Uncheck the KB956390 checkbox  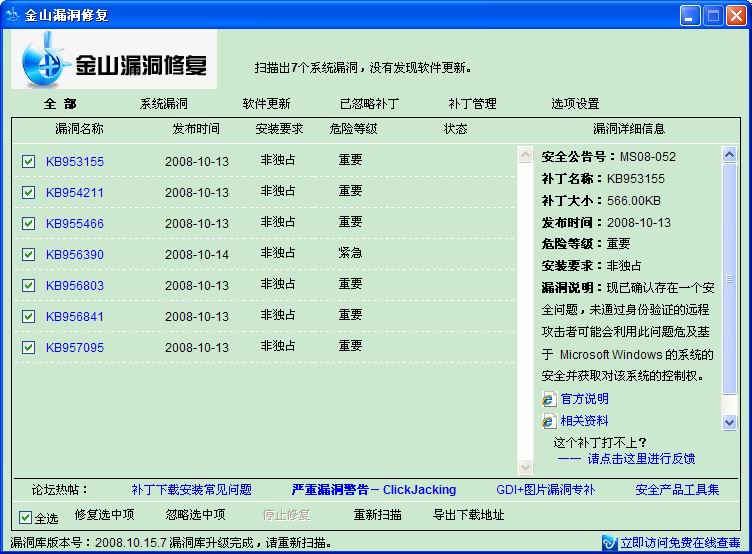pyautogui.click(x=28, y=254)
